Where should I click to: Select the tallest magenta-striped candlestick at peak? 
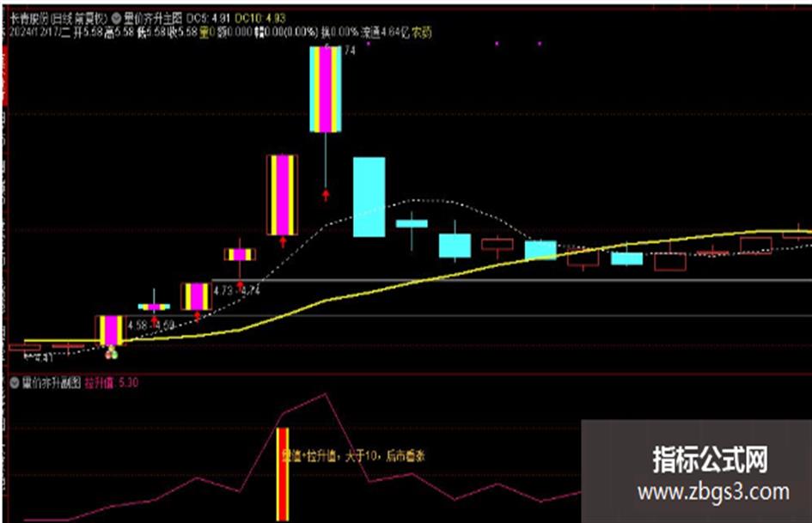point(326,89)
